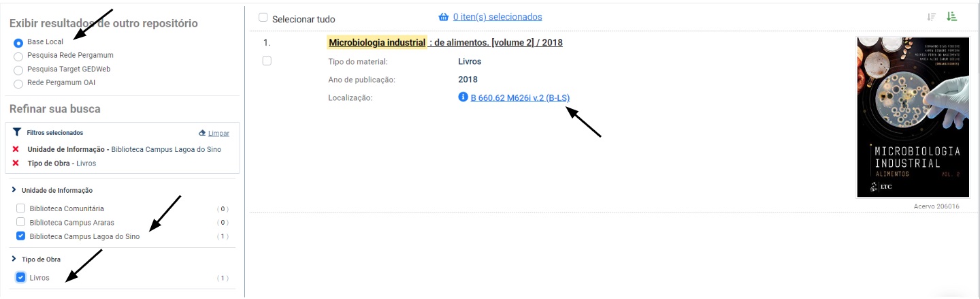This screenshot has height=299, width=980.
Task: Check the Biblioteca Comunitária checkbox
Action: click(x=21, y=208)
